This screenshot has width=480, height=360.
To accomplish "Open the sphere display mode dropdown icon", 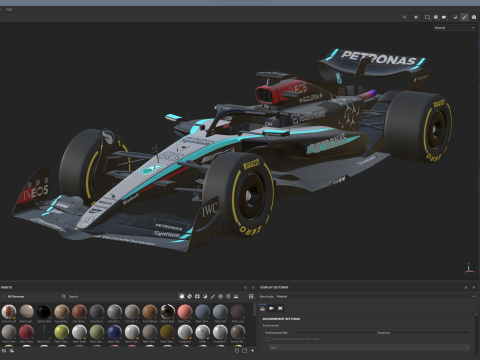I will click(436, 17).
